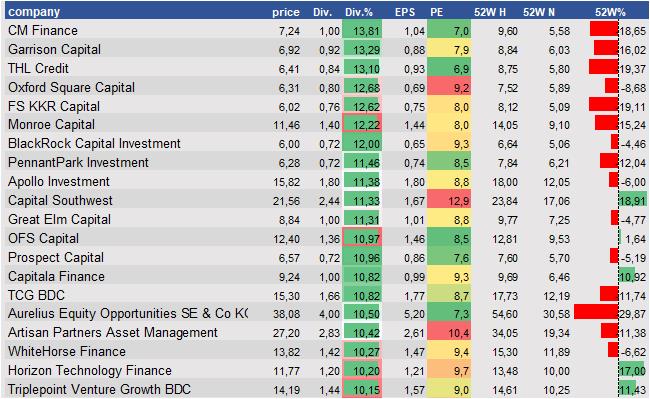Click the Garrison Capital company name

pyautogui.click(x=54, y=49)
